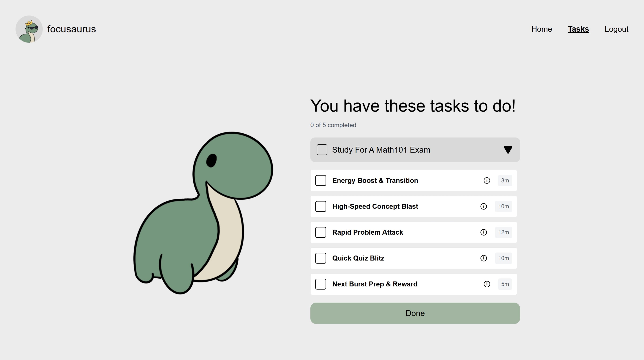Collapse the Math101 Exam task with triangle arrow
The height and width of the screenshot is (360, 644).
pyautogui.click(x=508, y=150)
